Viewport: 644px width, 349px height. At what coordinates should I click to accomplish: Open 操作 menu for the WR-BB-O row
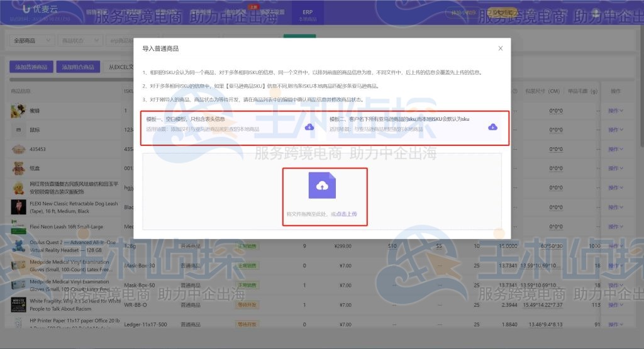click(615, 305)
